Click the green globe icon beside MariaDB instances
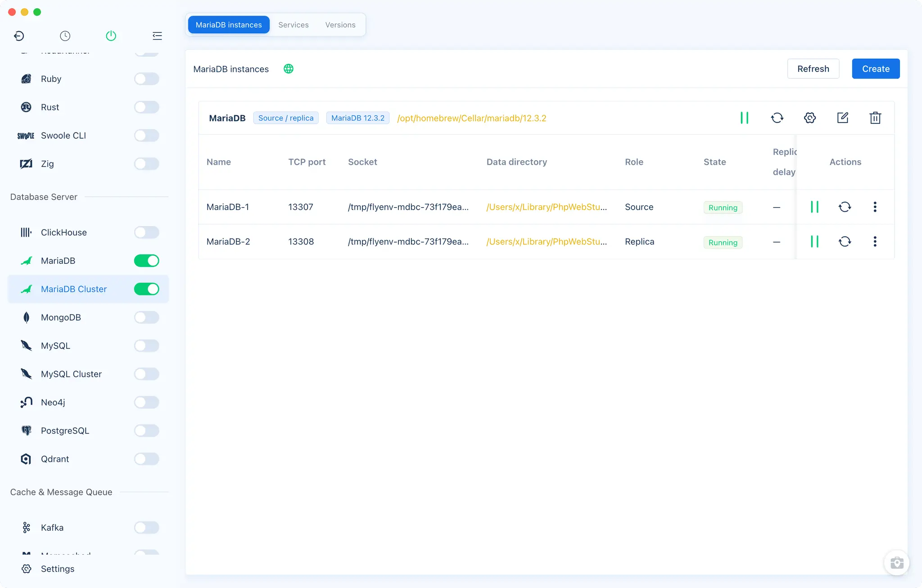Viewport: 922px width, 588px height. [289, 69]
